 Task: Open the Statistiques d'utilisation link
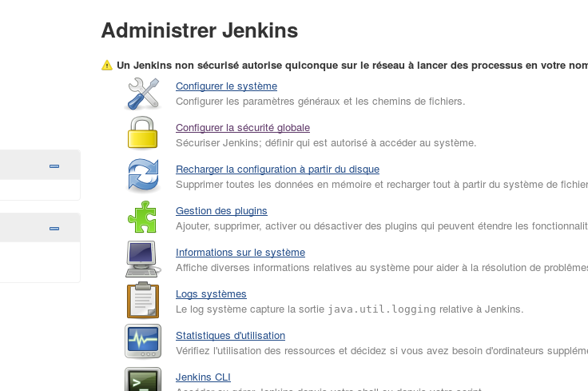[230, 336]
